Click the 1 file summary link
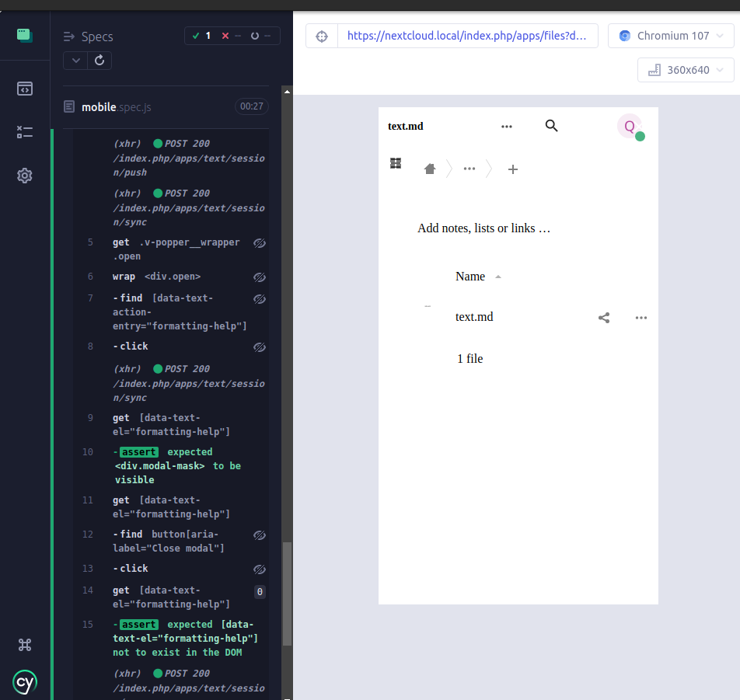740x700 pixels. 469,358
